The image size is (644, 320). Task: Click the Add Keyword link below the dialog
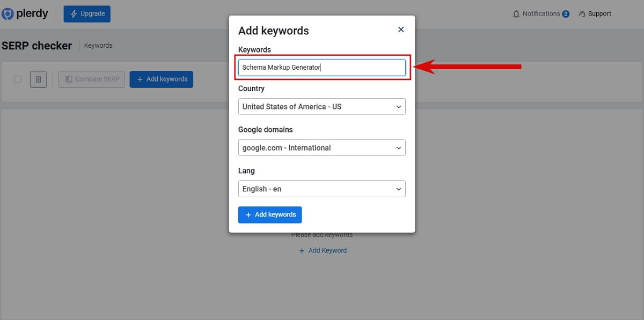(323, 250)
